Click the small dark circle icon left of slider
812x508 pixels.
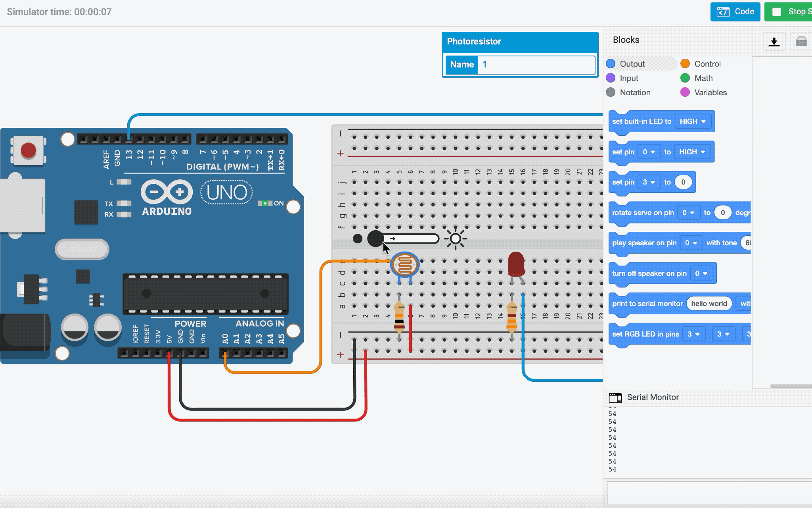pos(357,239)
